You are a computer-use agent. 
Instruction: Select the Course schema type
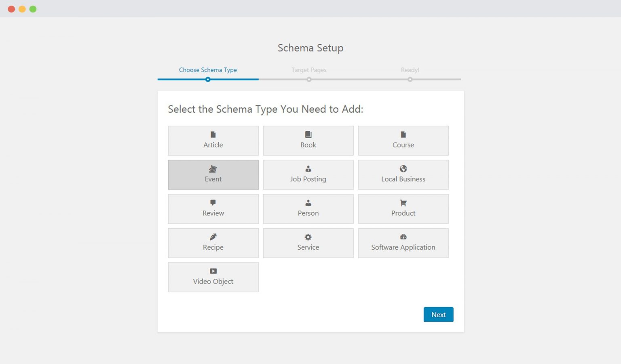point(403,140)
